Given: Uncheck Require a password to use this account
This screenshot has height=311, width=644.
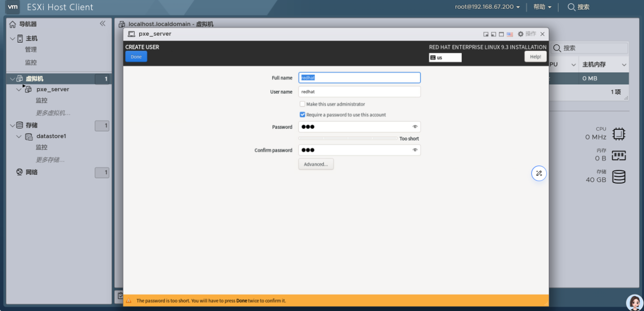Looking at the screenshot, I should 302,115.
